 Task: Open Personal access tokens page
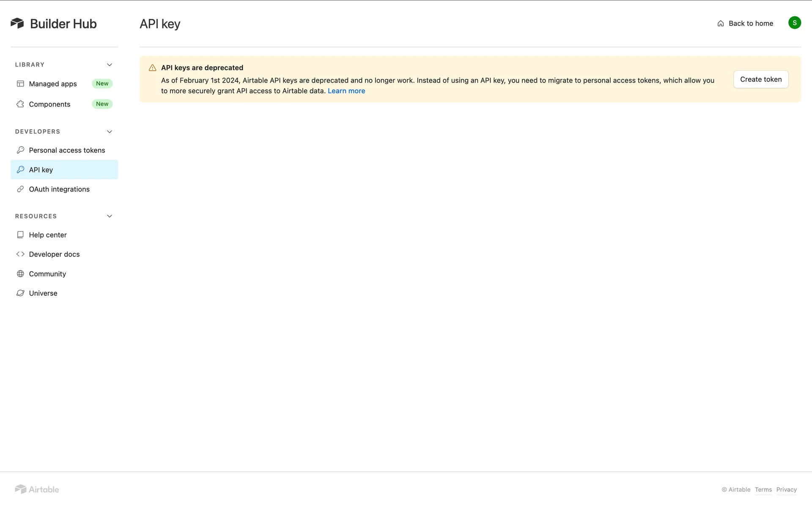pyautogui.click(x=67, y=150)
